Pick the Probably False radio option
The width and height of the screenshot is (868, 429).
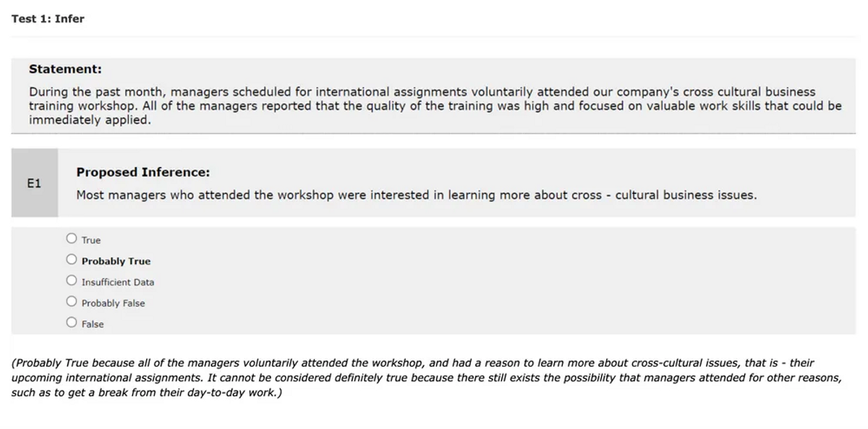click(x=71, y=301)
